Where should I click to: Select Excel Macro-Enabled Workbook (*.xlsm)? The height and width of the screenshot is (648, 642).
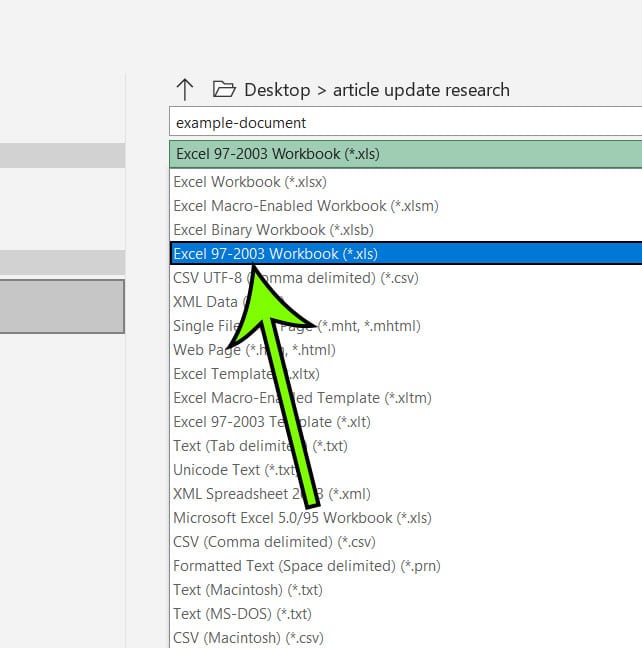pyautogui.click(x=406, y=206)
